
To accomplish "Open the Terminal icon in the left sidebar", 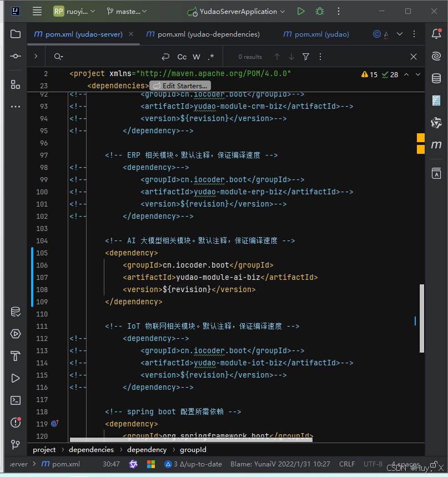I will click(15, 400).
